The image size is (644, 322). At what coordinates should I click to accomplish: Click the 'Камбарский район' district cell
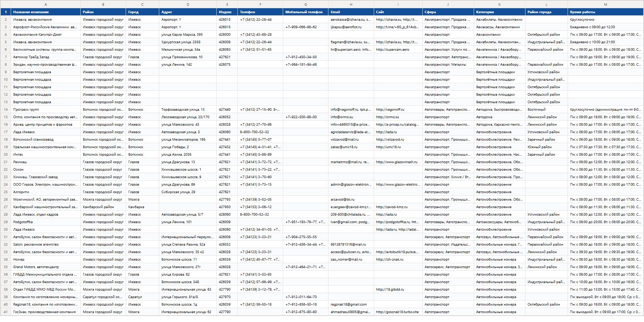[103, 207]
